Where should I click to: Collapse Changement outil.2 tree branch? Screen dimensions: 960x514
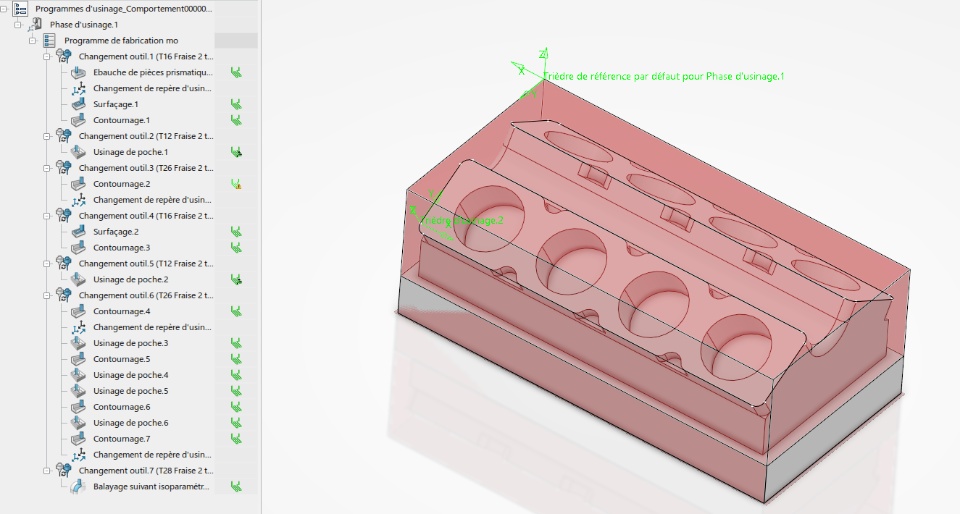tap(47, 136)
